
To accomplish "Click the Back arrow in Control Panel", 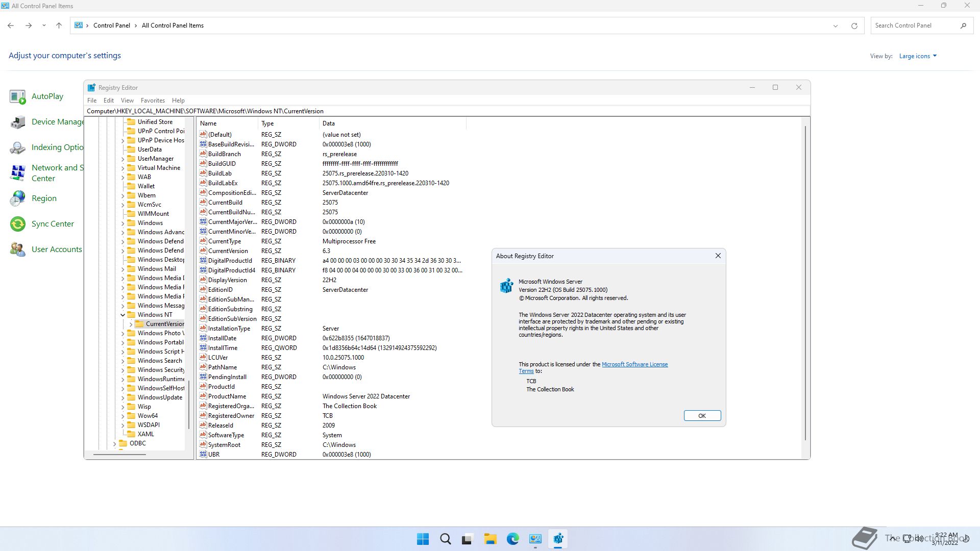I will point(11,26).
